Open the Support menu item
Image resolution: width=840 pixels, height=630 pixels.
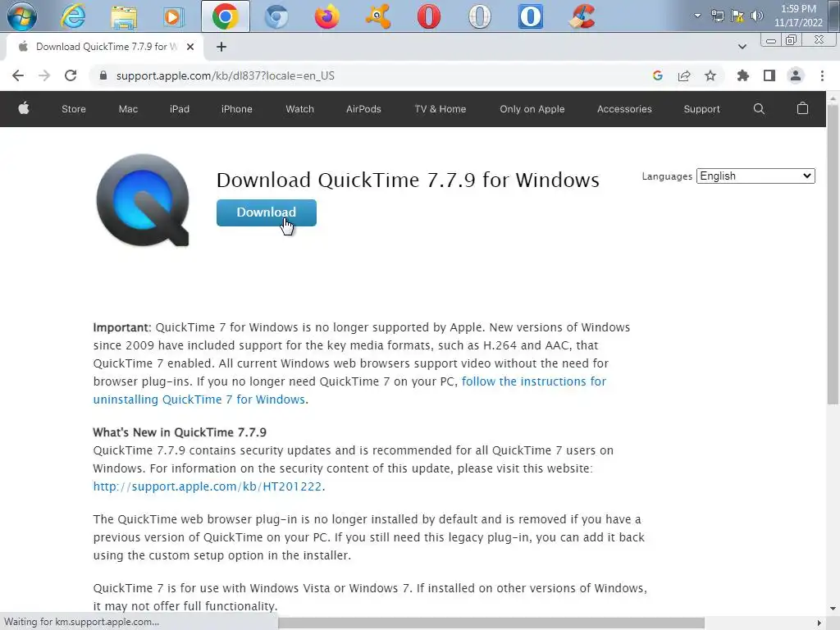click(x=701, y=109)
